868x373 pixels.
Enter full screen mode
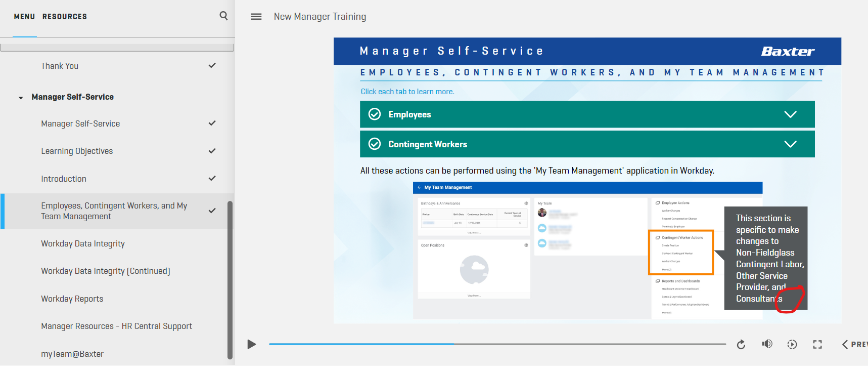(817, 345)
